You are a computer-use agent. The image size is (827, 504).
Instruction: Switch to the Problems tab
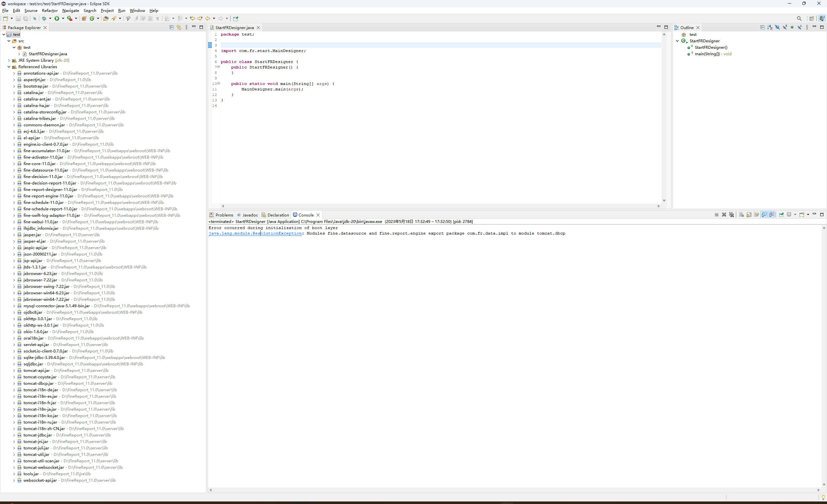(221, 215)
